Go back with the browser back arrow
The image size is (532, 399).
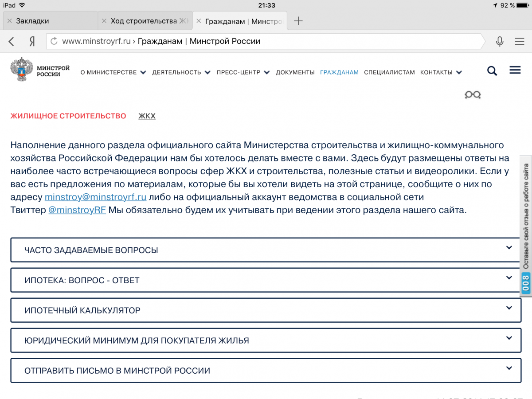pyautogui.click(x=12, y=42)
